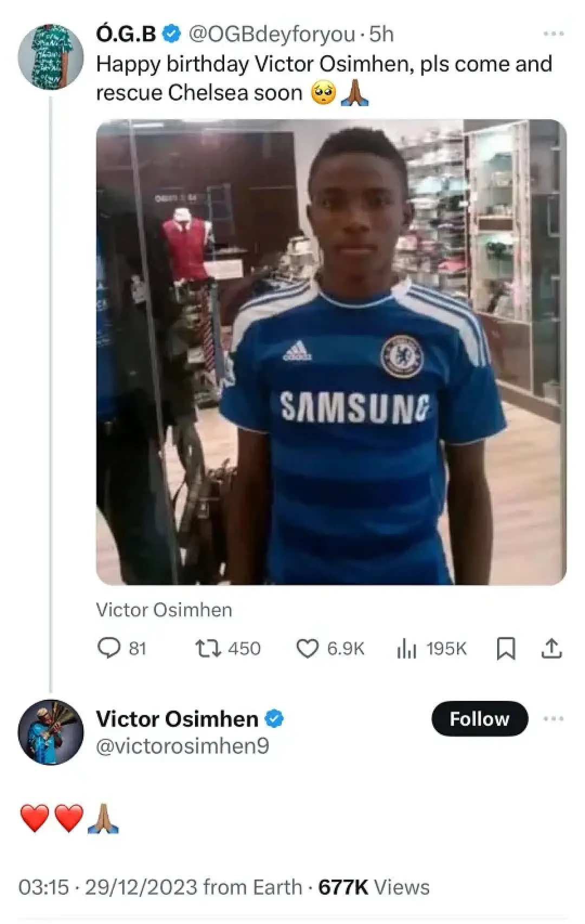Open the @OGBdeyforyou handle link
Image resolution: width=585 pixels, height=924 pixels.
[272, 34]
